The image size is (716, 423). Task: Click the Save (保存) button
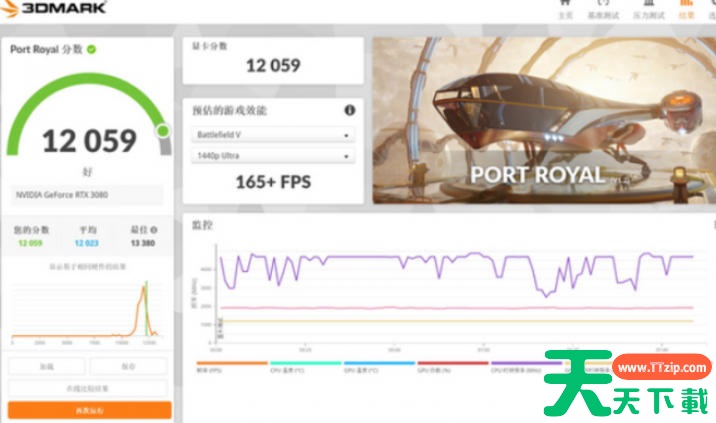coord(128,366)
